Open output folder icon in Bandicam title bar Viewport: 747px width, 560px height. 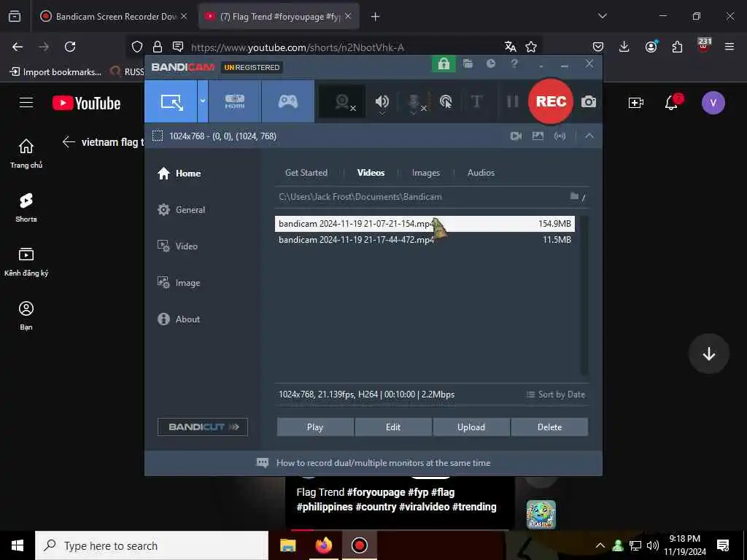tap(468, 64)
